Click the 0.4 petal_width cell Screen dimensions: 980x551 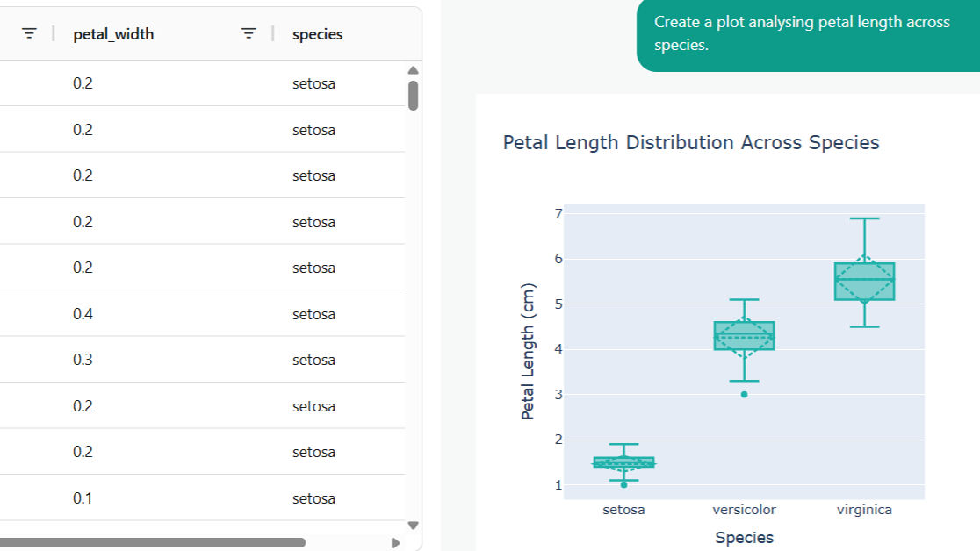coord(83,314)
